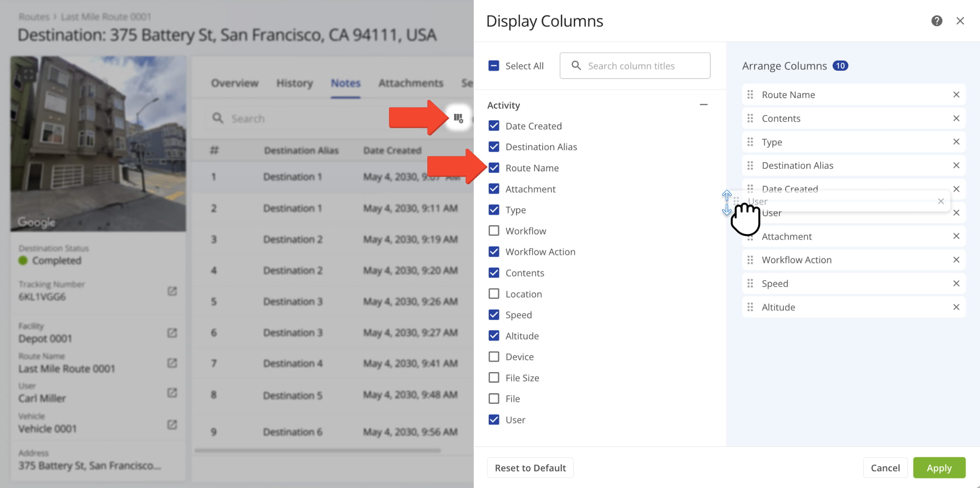Check the Location column checkbox
Image resolution: width=980 pixels, height=488 pixels.
(494, 294)
